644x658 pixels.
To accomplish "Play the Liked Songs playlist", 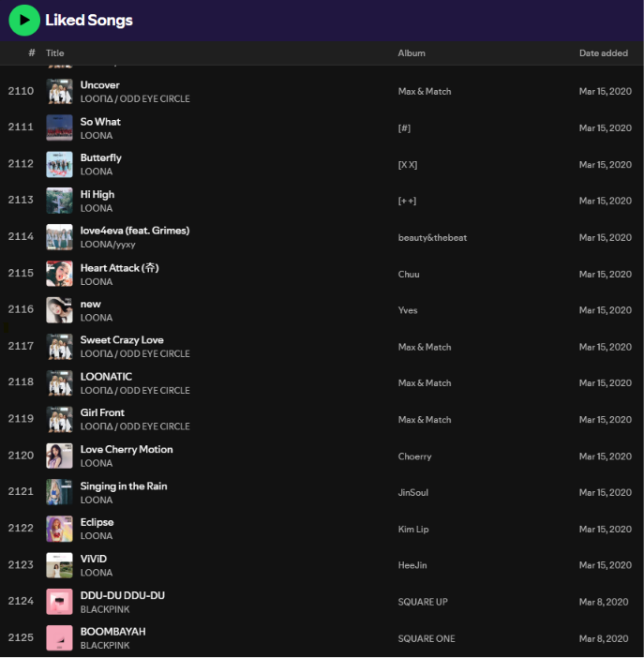I will pos(24,20).
